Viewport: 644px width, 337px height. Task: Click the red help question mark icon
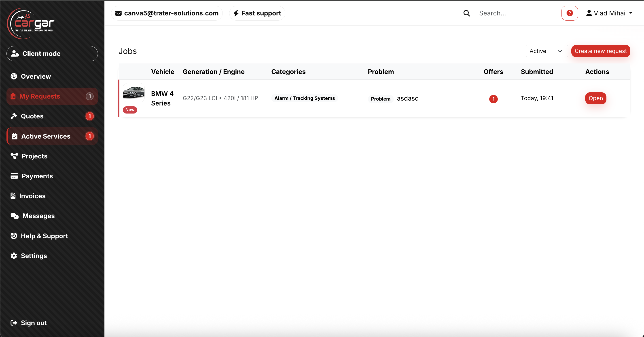click(x=570, y=13)
